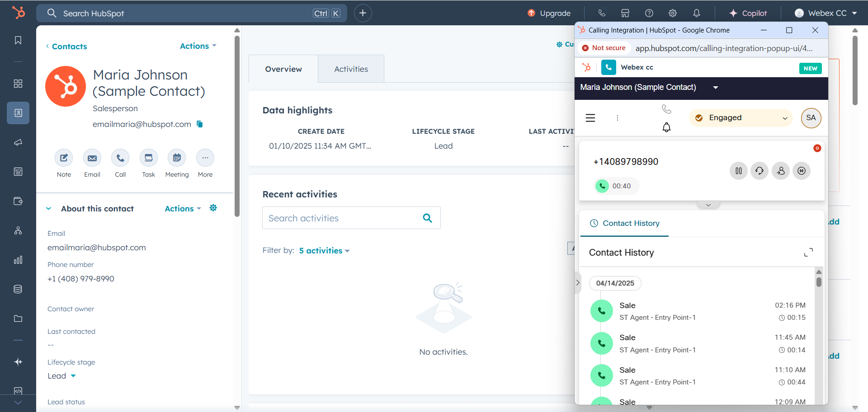
Task: Select the Contact History tab
Action: 624,223
